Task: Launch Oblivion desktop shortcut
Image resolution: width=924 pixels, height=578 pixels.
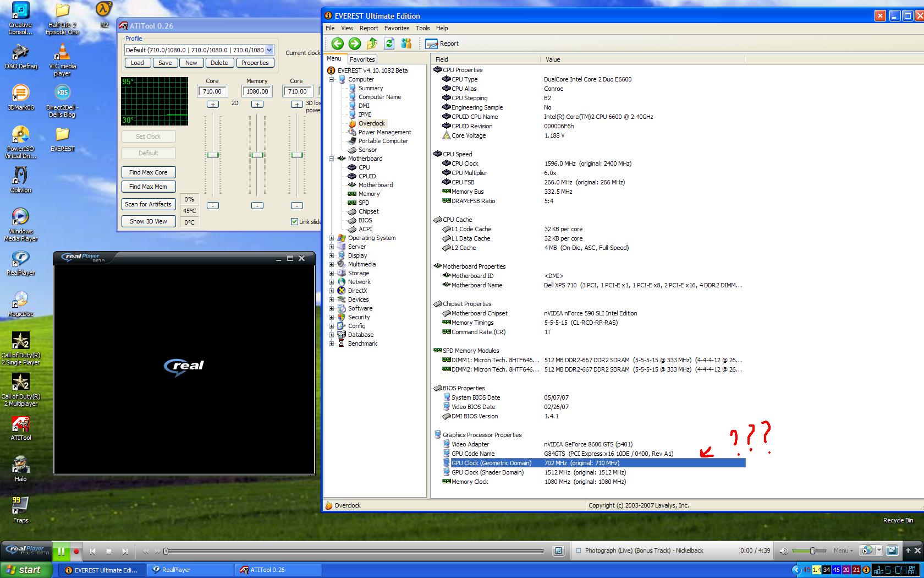Action: coord(20,181)
